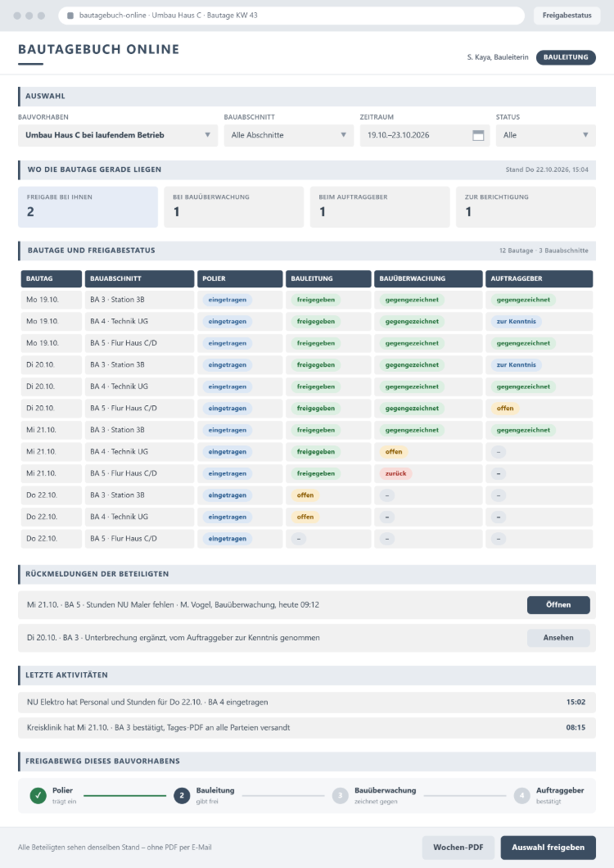
Task: Select step 3 Bauüberwachung circle
Action: tap(340, 795)
